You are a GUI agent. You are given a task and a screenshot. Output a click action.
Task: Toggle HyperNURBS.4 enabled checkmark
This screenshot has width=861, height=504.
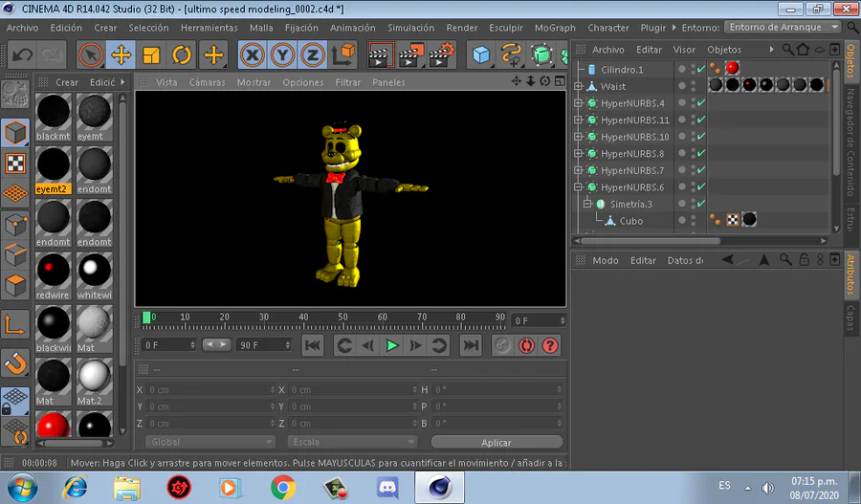(x=701, y=102)
